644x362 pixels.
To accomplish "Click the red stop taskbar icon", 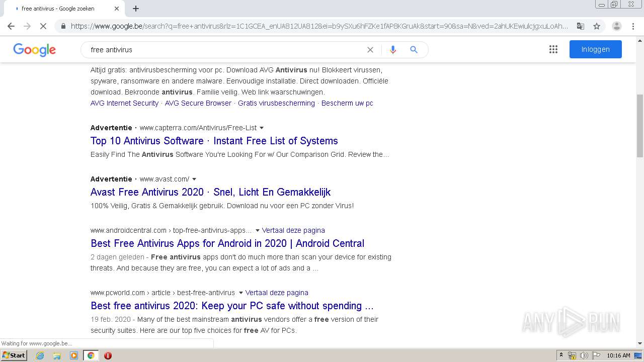I will 108,355.
